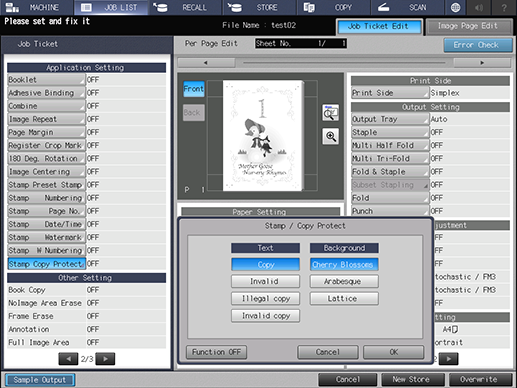Open the Print Side setting
The image size is (517, 388).
(x=390, y=93)
